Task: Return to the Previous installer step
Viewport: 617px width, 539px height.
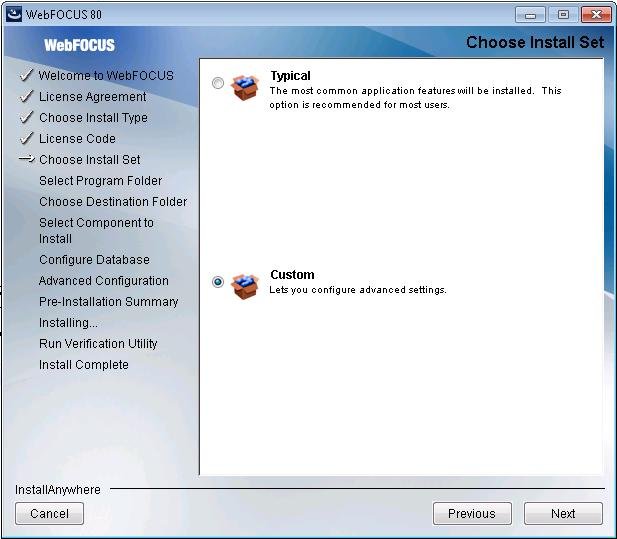Action: [x=472, y=513]
